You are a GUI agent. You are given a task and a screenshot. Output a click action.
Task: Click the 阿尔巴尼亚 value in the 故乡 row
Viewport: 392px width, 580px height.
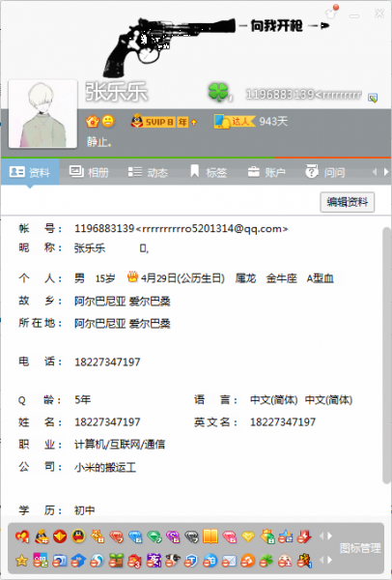pos(100,301)
